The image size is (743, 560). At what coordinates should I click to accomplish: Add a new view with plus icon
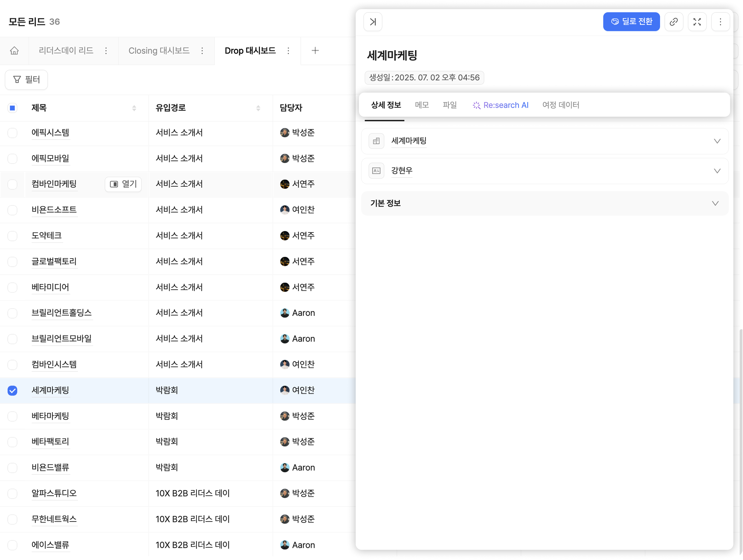315,51
